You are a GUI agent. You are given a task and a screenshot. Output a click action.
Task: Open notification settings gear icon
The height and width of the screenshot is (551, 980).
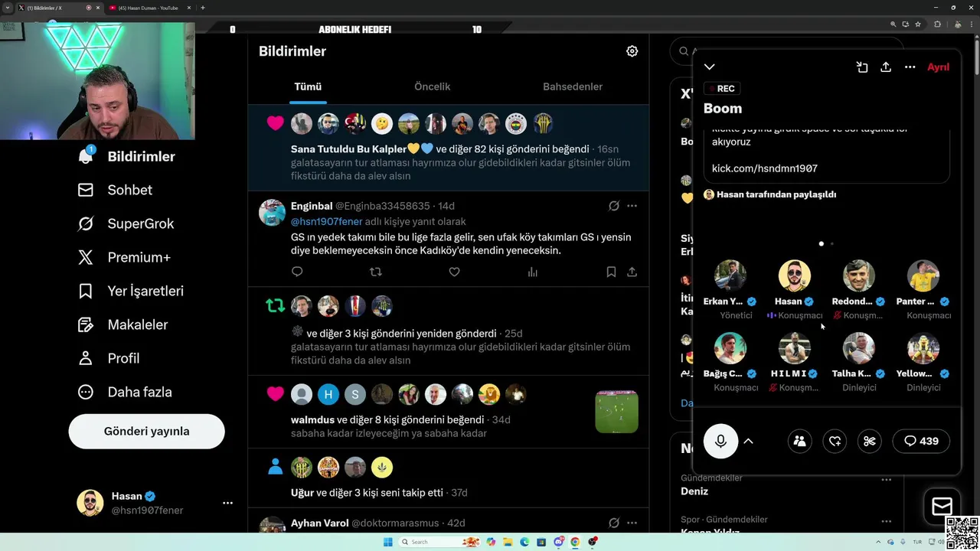pos(632,51)
